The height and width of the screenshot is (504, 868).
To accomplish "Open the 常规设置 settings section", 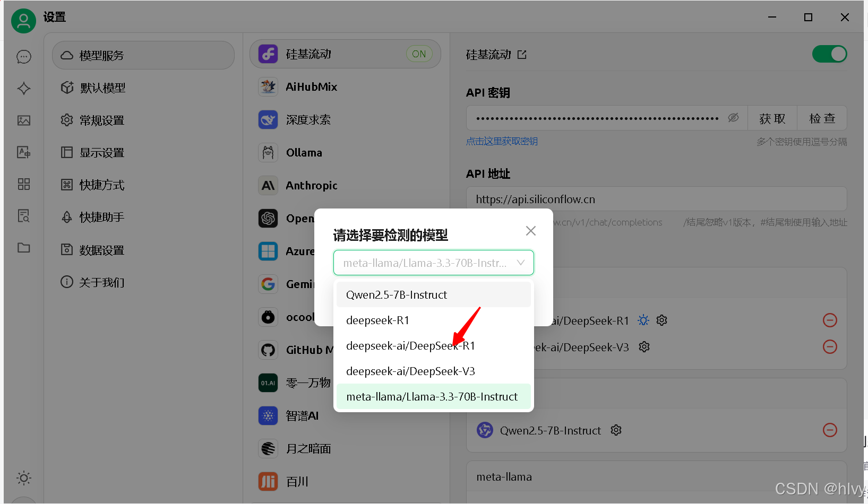I will (x=143, y=120).
